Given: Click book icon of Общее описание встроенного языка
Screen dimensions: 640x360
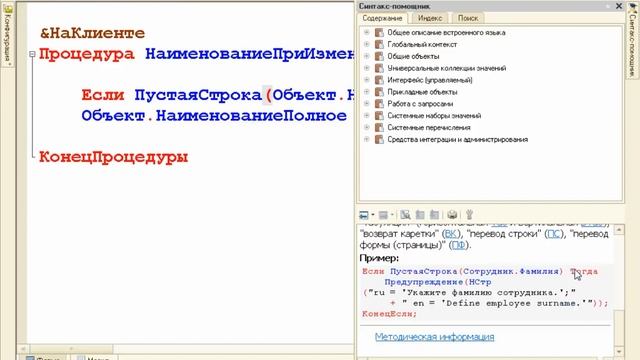Looking at the screenshot, I should click(x=379, y=32).
